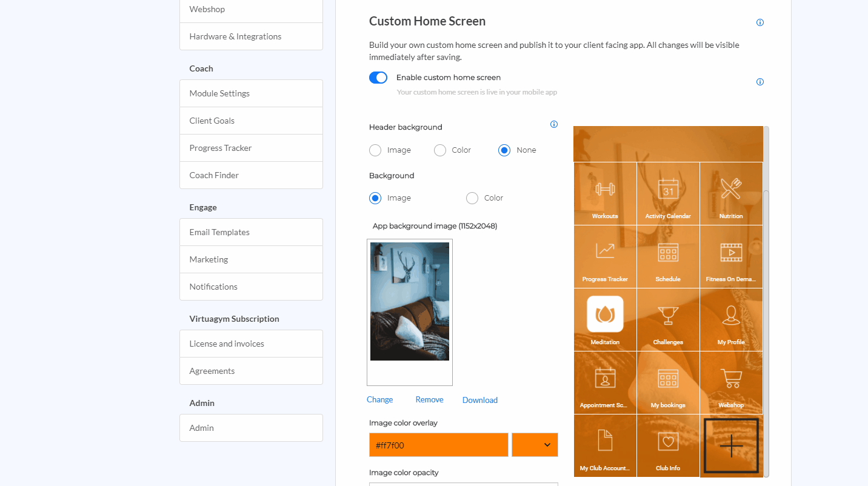Disable the custom home screen toggle

(378, 78)
